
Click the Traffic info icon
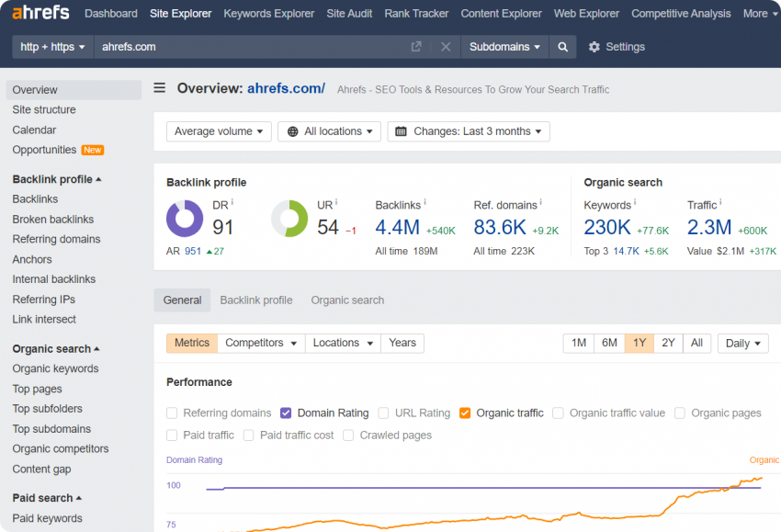(x=720, y=202)
